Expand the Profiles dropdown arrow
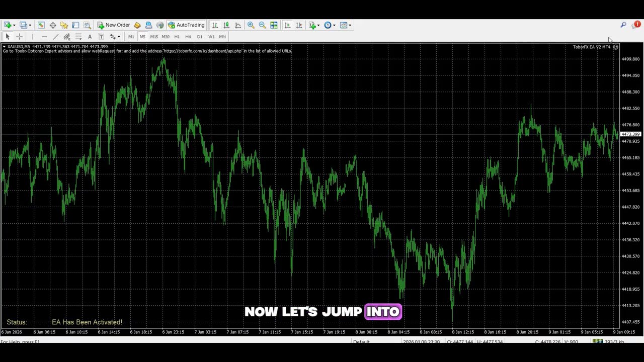 30,25
